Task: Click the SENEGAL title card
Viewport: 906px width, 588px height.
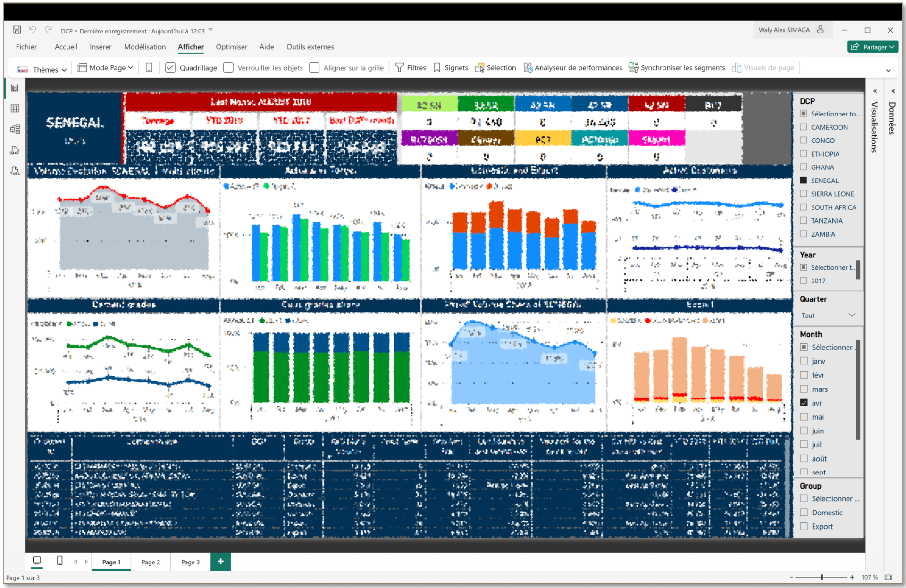Action: point(75,128)
